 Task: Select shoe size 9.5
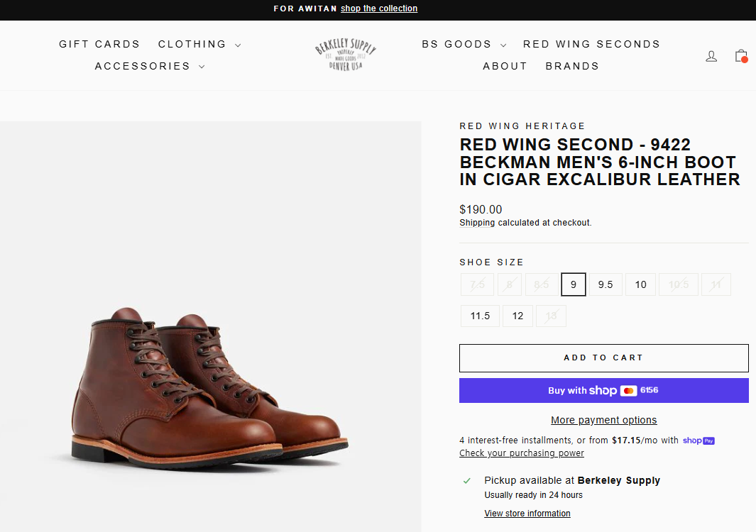coord(606,284)
